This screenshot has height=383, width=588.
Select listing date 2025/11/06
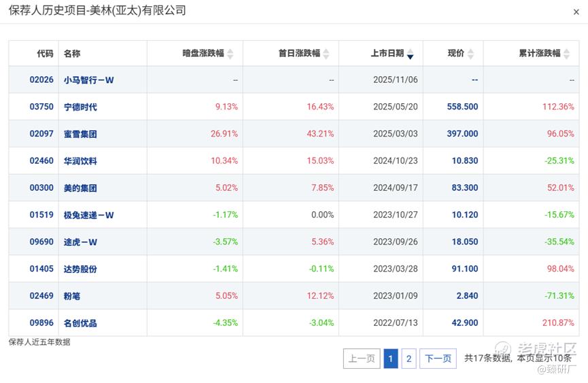[x=395, y=80]
